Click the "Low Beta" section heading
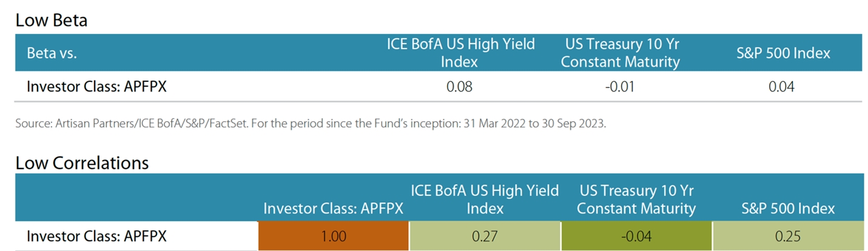Image resolution: width=868 pixels, height=251 pixels. 51,20
